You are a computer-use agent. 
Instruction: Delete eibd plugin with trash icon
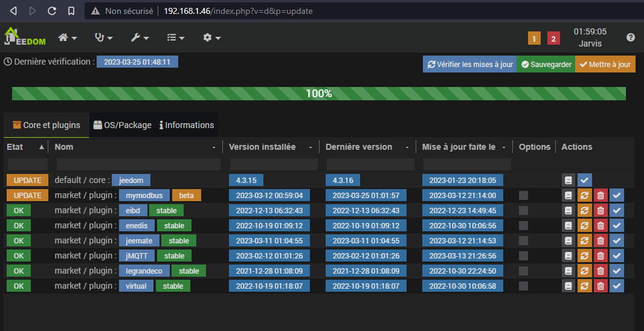601,210
